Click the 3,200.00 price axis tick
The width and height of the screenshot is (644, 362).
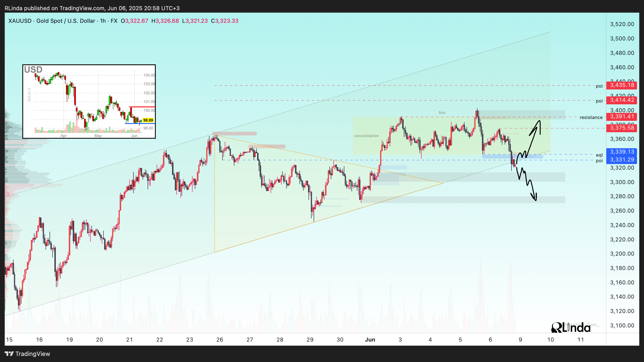(x=622, y=254)
